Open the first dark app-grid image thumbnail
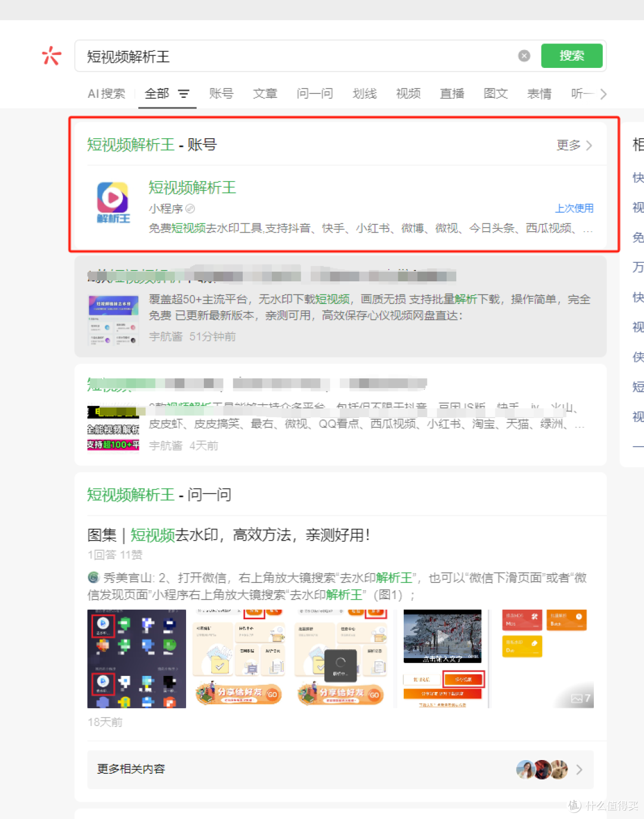This screenshot has height=819, width=644. tap(137, 659)
